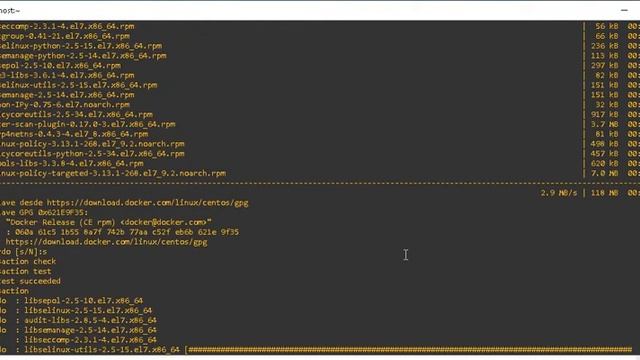Click the audit-libs-2.8.5-4.el7.x86_64 install line
640x360 pixels.
[x=90, y=320]
